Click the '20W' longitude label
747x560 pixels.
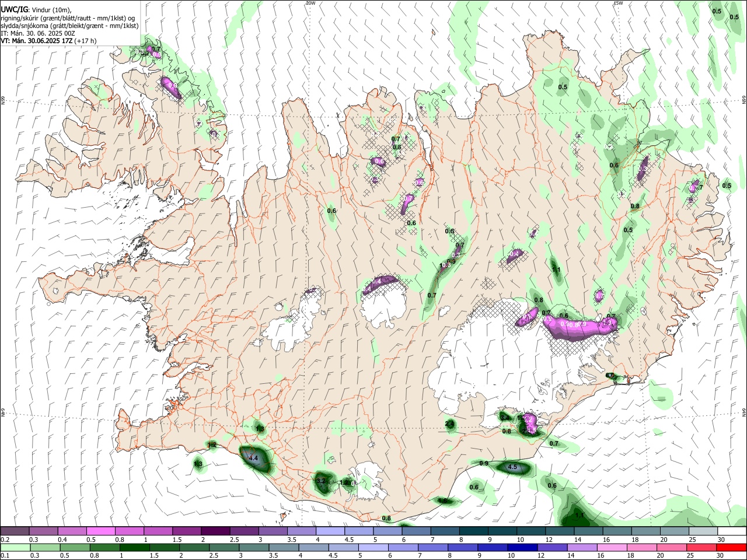pos(310,3)
